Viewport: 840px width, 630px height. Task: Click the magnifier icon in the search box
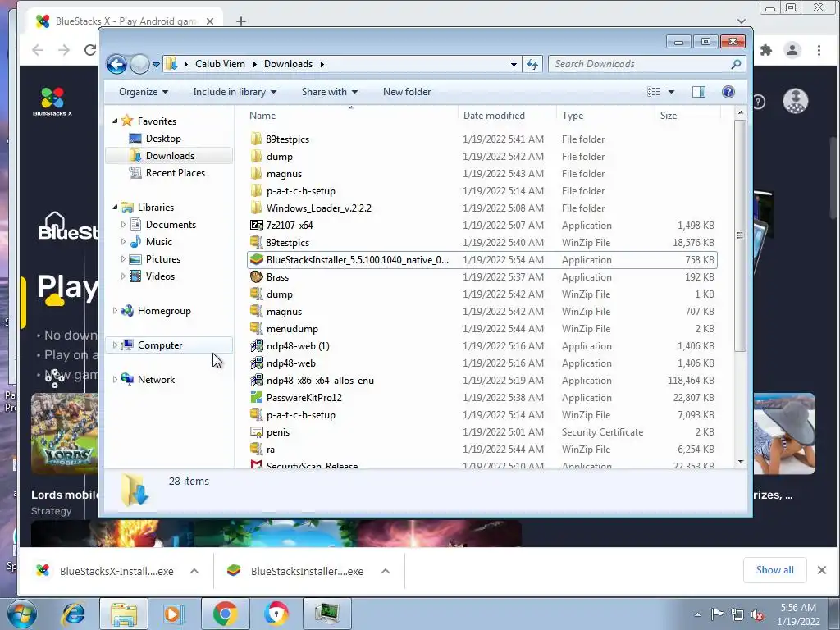(736, 64)
